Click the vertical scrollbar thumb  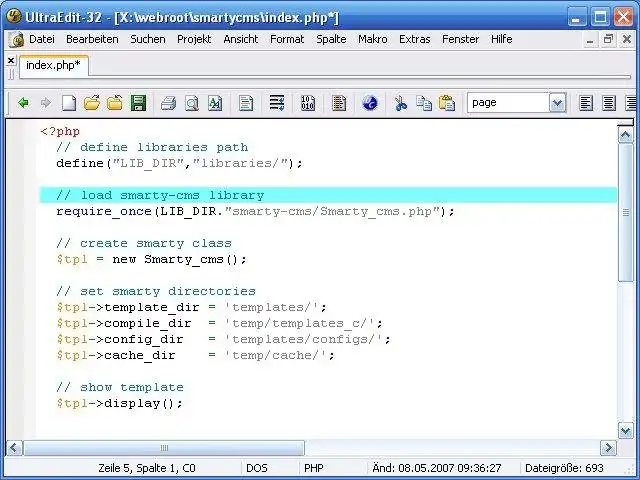coord(626,212)
